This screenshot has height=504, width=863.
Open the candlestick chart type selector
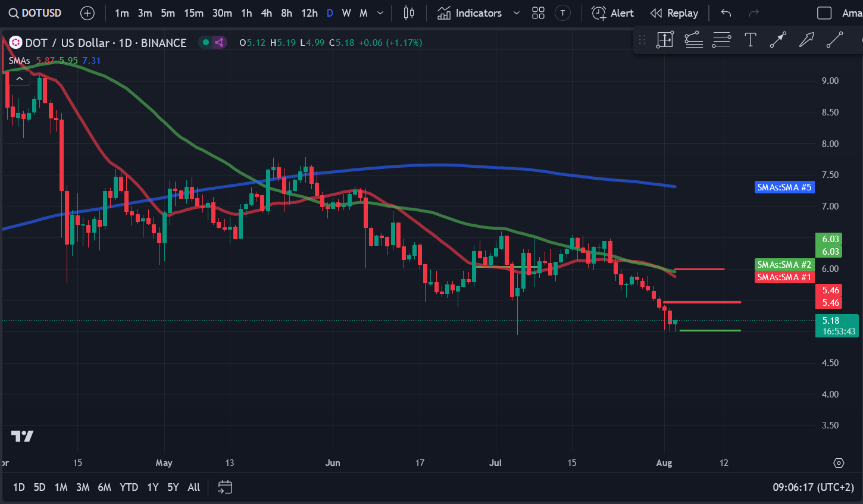click(x=409, y=13)
